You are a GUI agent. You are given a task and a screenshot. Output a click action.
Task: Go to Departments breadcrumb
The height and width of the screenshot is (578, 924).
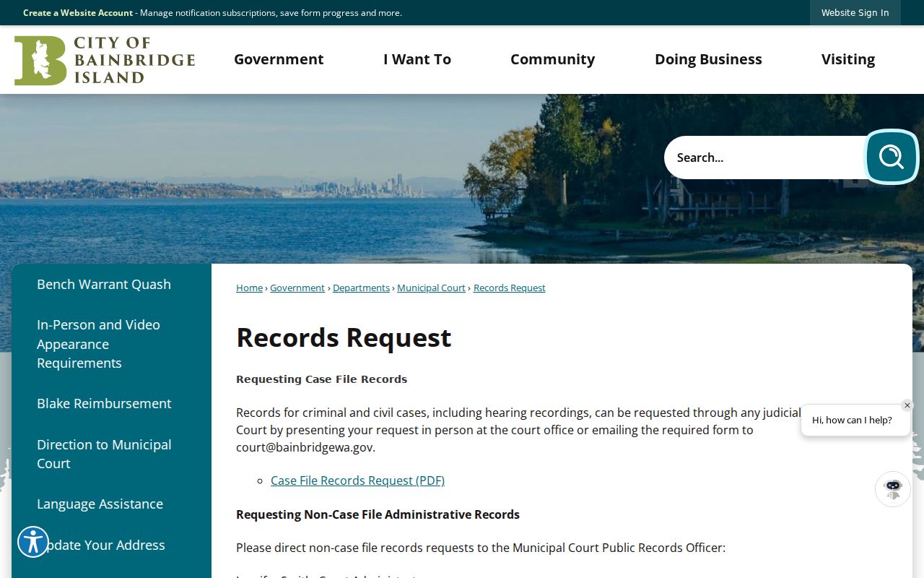coord(361,288)
